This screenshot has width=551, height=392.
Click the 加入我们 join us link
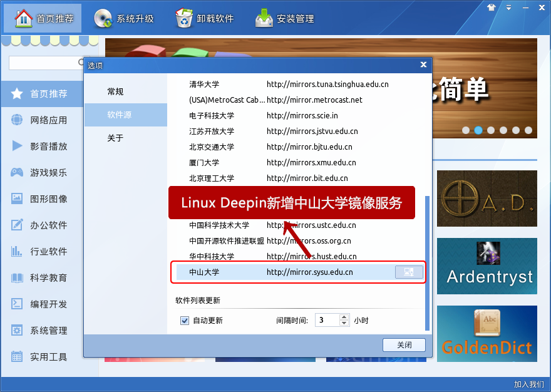[x=529, y=384]
